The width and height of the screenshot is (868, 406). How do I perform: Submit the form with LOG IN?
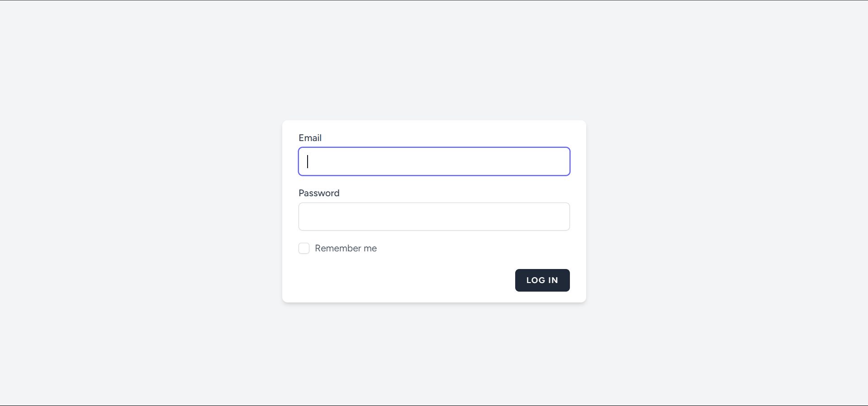click(542, 280)
